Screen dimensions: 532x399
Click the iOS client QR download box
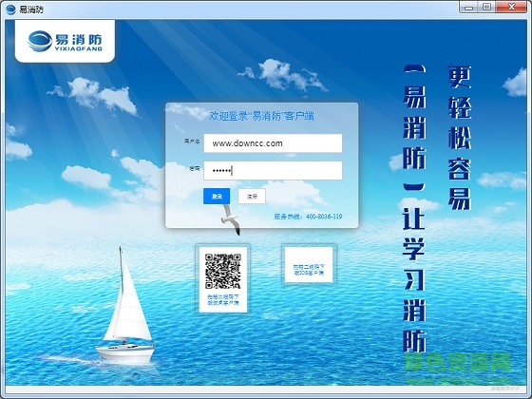coord(309,265)
